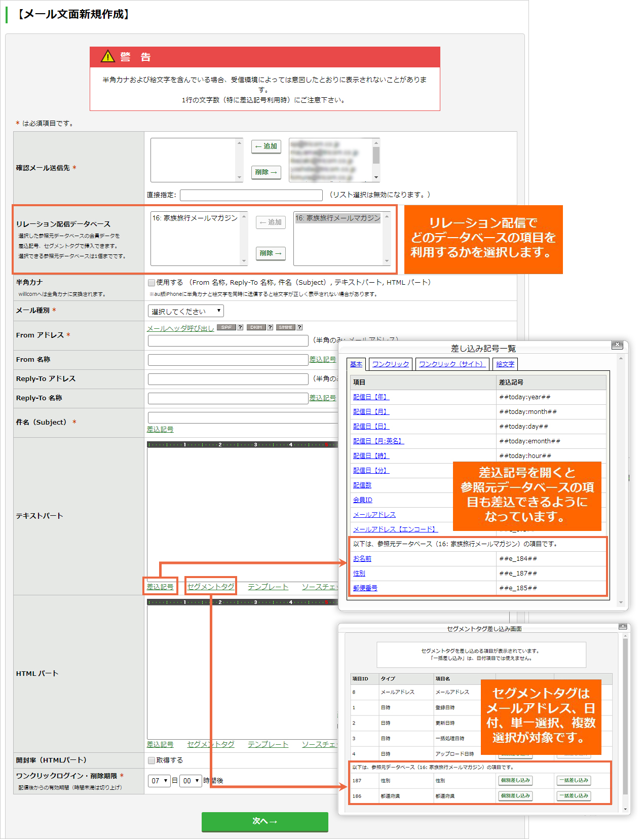This screenshot has height=839, width=644.
Task: Click the DKIM help question mark icon
Action: (x=270, y=327)
